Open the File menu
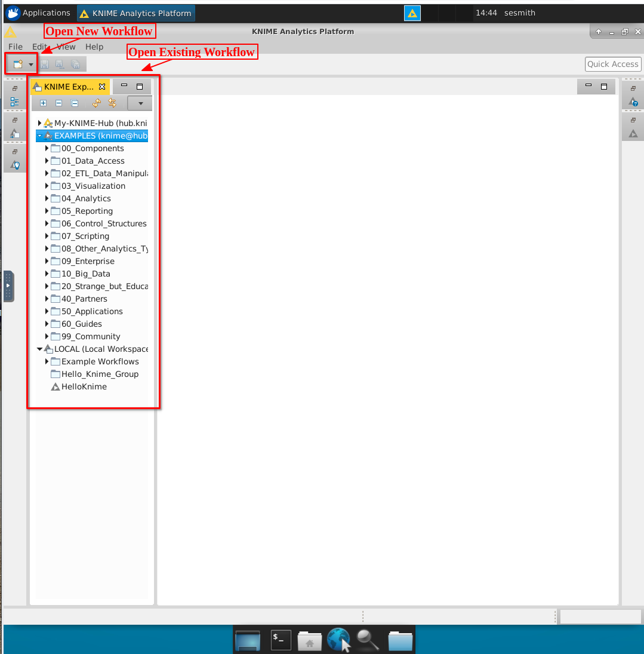Viewport: 644px width, 654px height. tap(16, 47)
